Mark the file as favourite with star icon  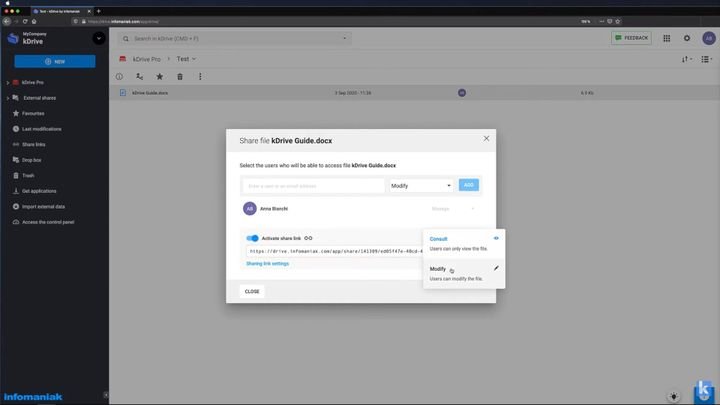159,76
